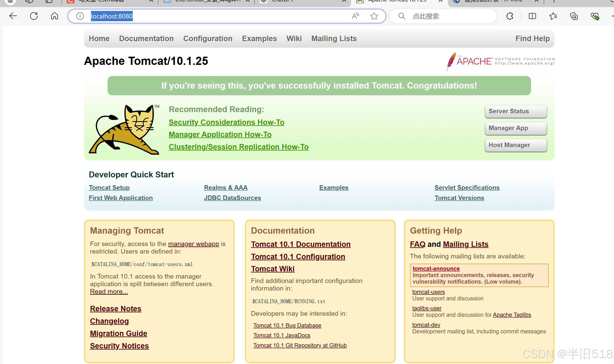Open Documentation in the Tomcat navigation bar
This screenshot has width=614, height=364.
[x=146, y=38]
